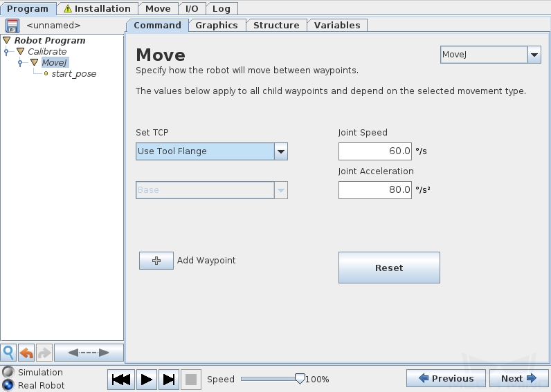Screen dimensions: 551x392
Task: Select the Simulation radio option
Action: point(8,372)
